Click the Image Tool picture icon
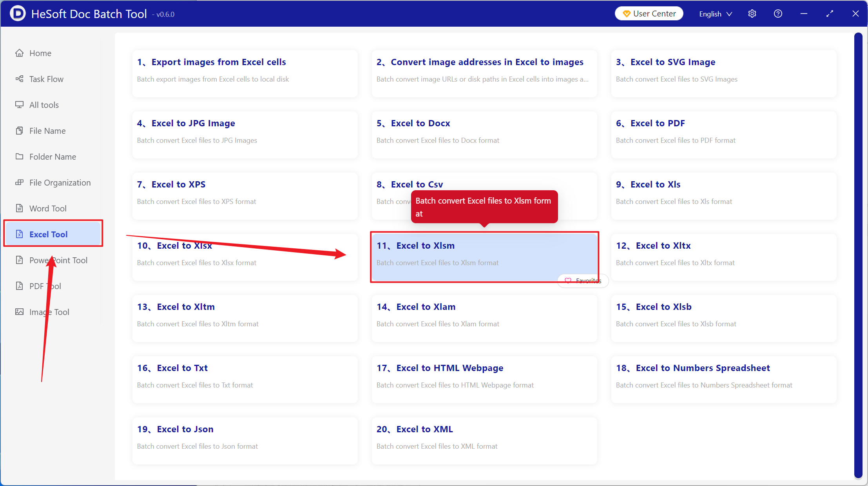The width and height of the screenshot is (868, 486). [x=19, y=312]
